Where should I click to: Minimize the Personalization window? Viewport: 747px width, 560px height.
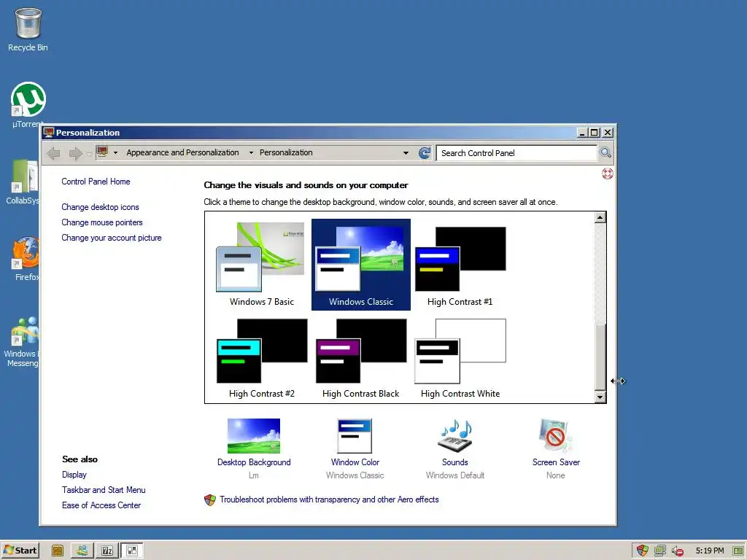point(582,133)
